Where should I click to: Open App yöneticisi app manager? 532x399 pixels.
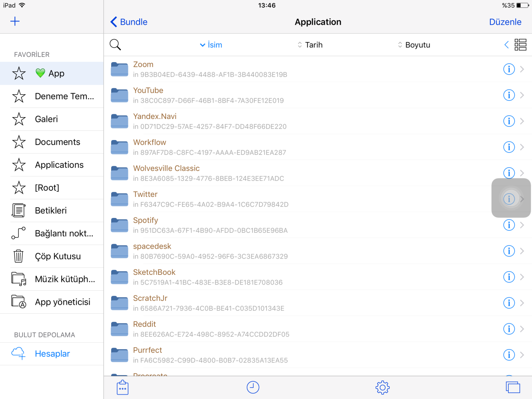click(x=52, y=302)
